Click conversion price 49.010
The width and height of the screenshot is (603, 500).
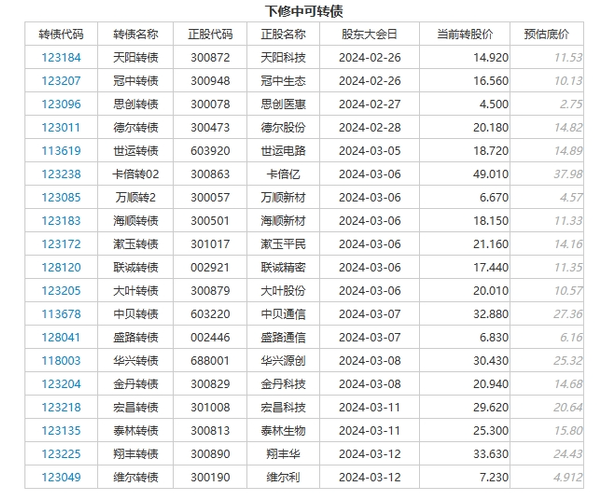(x=491, y=174)
